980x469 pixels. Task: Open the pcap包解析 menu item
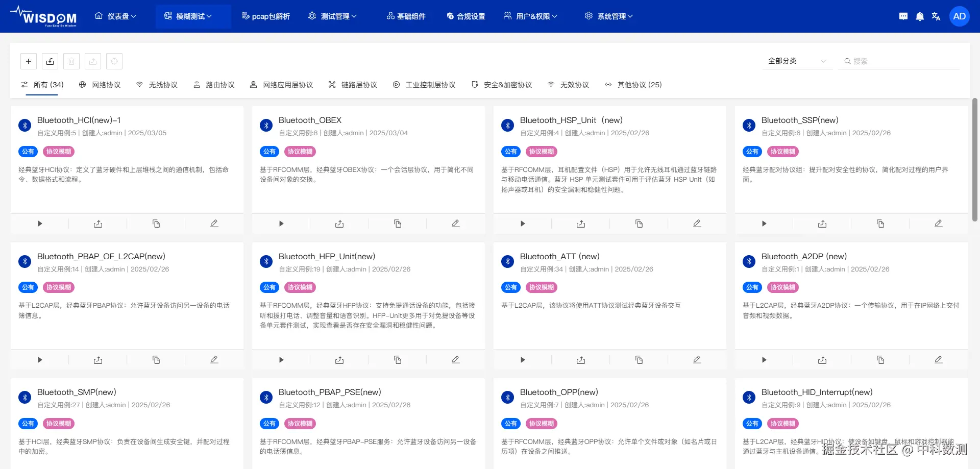[x=265, y=16]
